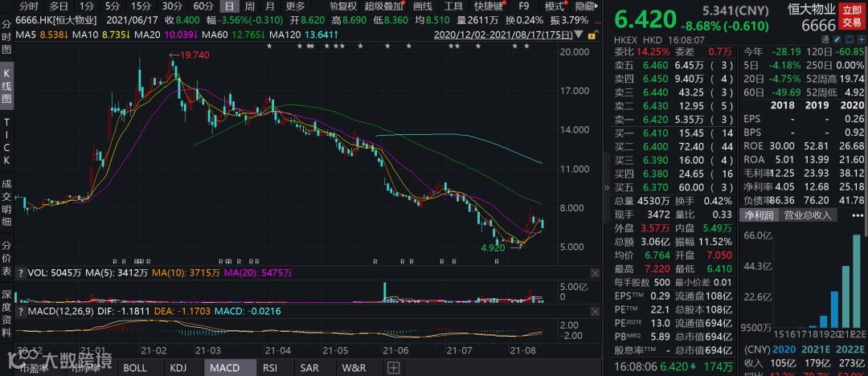Viewport: 868px width, 376px height.
Task: Select the 月 monthly period
Action: (x=269, y=6)
